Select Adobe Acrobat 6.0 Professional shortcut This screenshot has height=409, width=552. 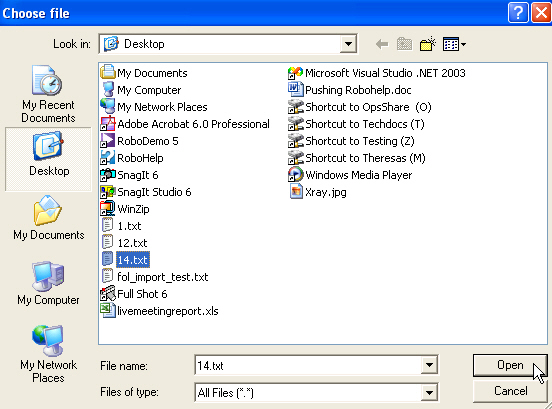pyautogui.click(x=185, y=124)
